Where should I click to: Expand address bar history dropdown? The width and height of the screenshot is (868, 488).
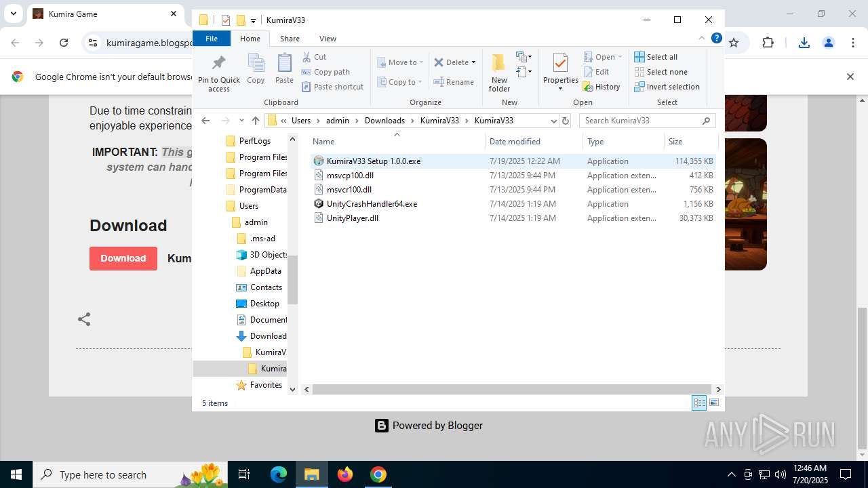553,121
